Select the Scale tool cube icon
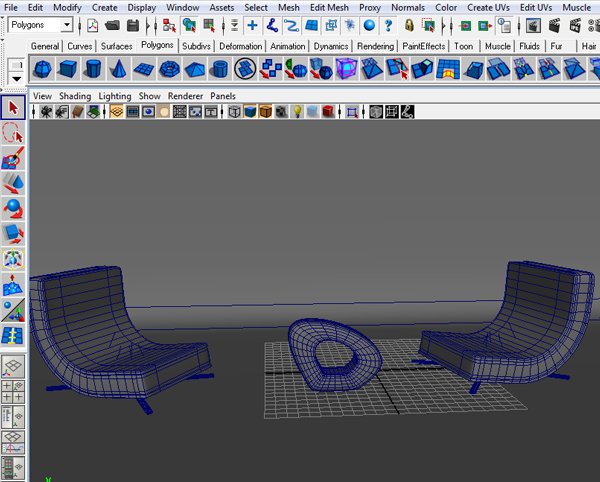The image size is (600, 482). click(14, 234)
